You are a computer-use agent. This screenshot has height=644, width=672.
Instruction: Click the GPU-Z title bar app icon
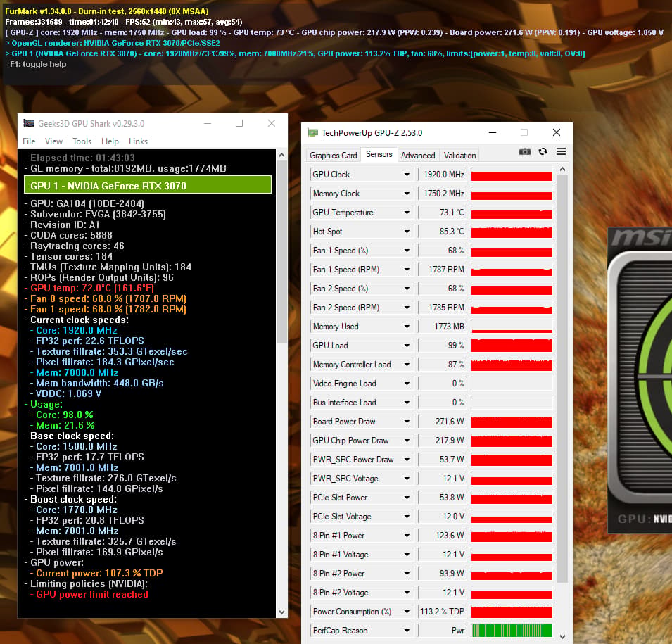pyautogui.click(x=313, y=133)
